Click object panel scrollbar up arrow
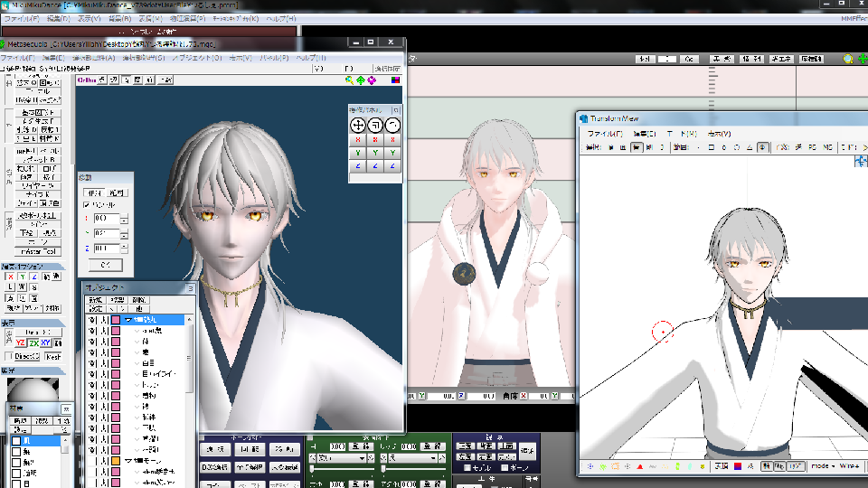 click(x=189, y=320)
